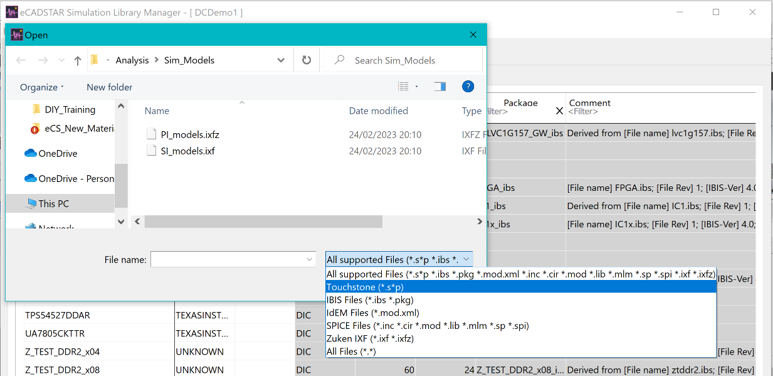This screenshot has height=376, width=773.
Task: Choose Touchstone (*.s*p) filter option
Action: pos(521,287)
